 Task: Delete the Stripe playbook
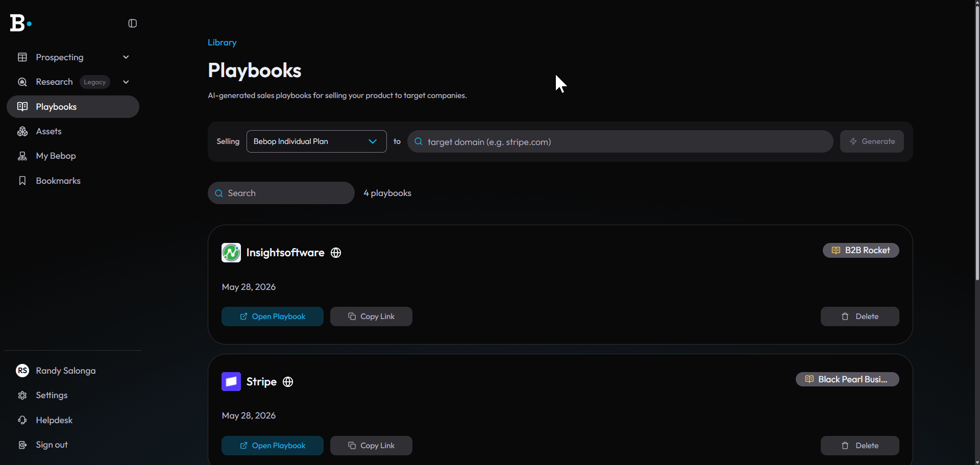(x=860, y=446)
